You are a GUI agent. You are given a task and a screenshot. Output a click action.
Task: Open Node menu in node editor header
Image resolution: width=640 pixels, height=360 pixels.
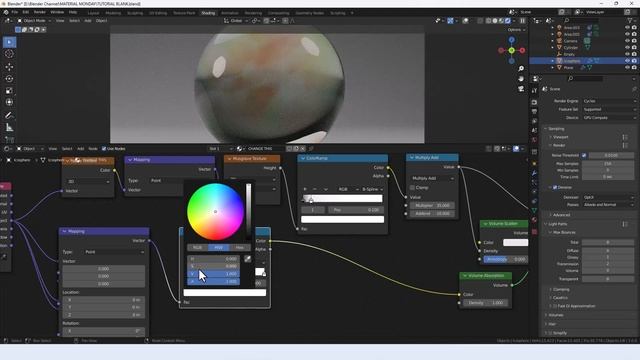point(93,149)
